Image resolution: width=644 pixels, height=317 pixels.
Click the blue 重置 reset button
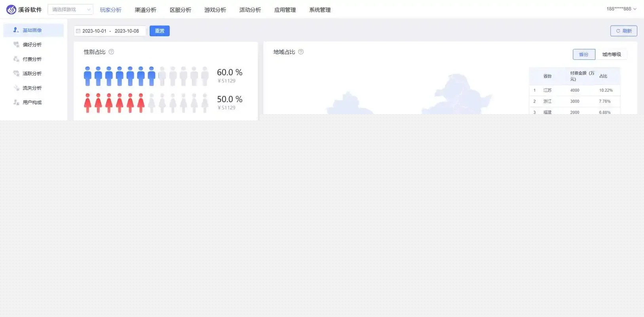(x=160, y=31)
